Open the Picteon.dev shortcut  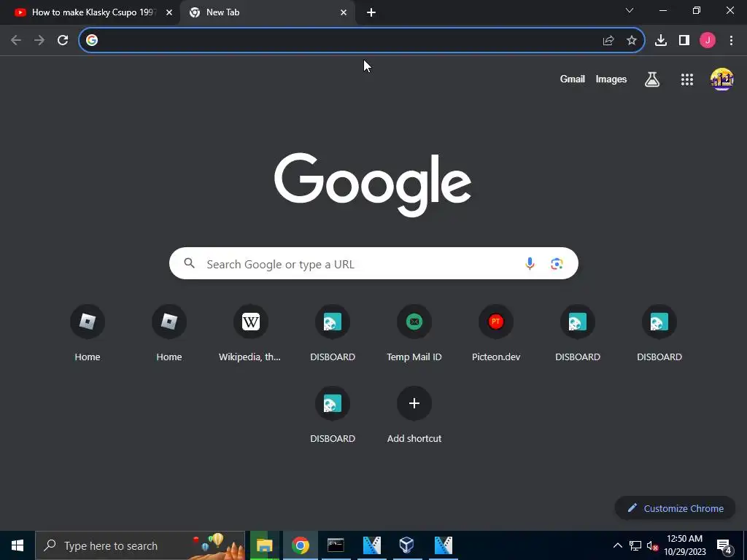[496, 332]
